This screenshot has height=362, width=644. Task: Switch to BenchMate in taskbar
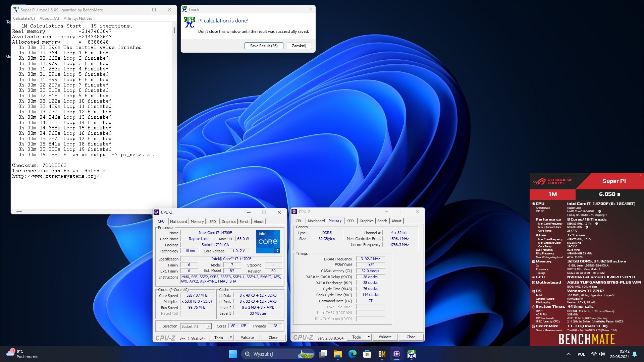(382, 354)
